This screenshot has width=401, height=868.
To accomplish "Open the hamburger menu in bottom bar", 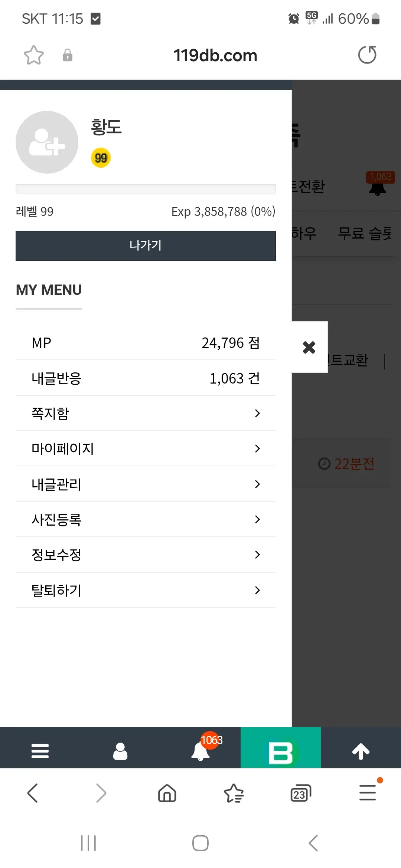I will point(40,751).
